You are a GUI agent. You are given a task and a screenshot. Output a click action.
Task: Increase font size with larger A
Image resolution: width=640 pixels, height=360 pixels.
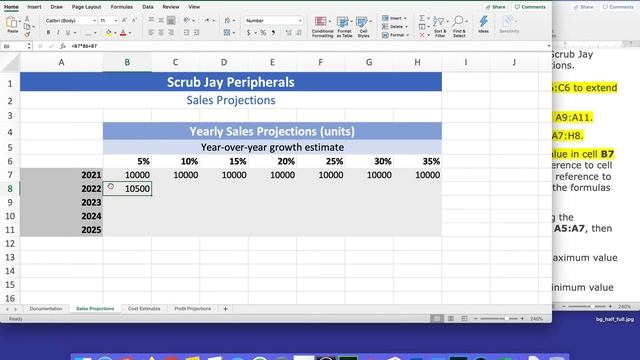pos(124,20)
